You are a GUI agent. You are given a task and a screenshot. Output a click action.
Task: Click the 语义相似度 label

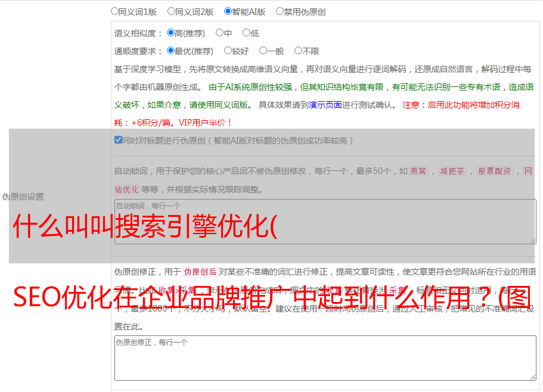138,33
